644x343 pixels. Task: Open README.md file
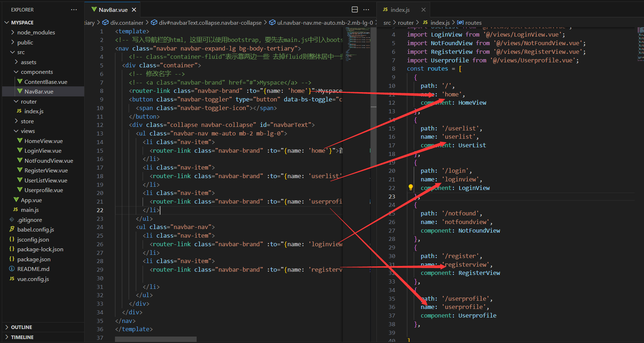(x=33, y=269)
